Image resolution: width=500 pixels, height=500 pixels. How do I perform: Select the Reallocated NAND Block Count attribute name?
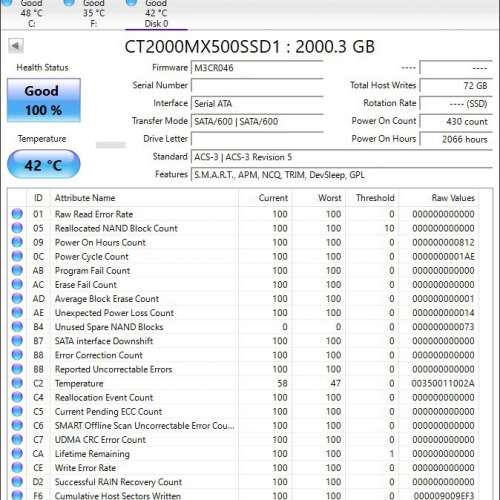(x=116, y=228)
